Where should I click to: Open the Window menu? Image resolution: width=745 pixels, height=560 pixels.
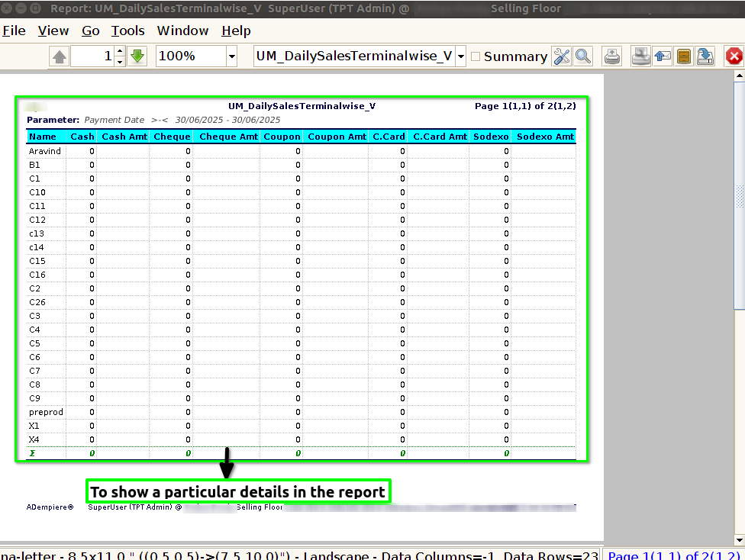[x=183, y=31]
